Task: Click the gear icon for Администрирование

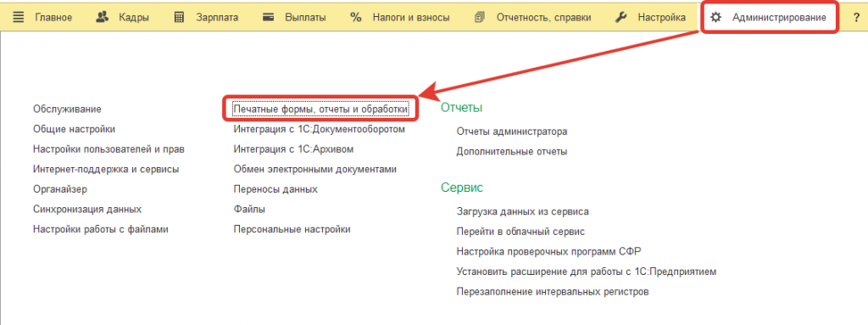Action: pos(715,17)
